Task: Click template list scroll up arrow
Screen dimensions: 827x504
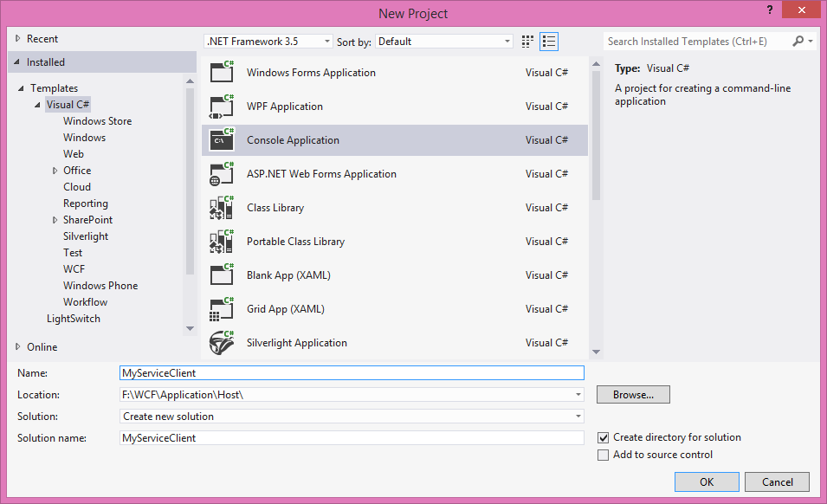Action: (x=596, y=64)
